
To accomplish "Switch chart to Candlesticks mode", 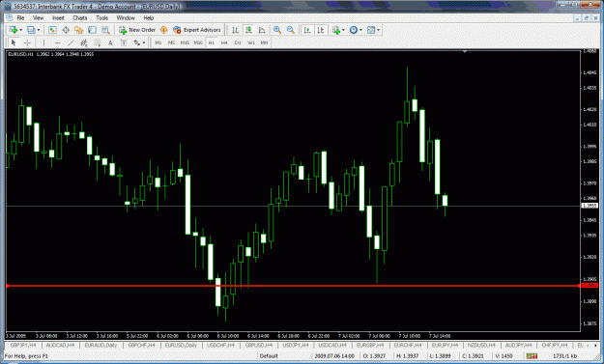I will 248,30.
